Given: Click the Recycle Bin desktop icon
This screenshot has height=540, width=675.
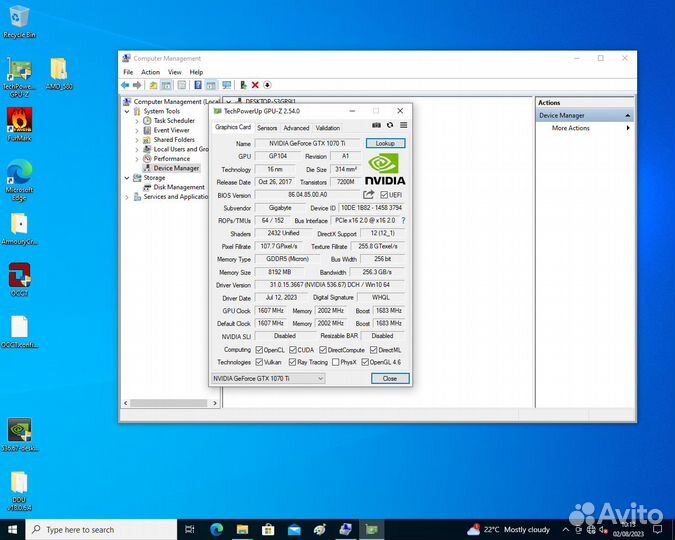Looking at the screenshot, I should (x=17, y=17).
